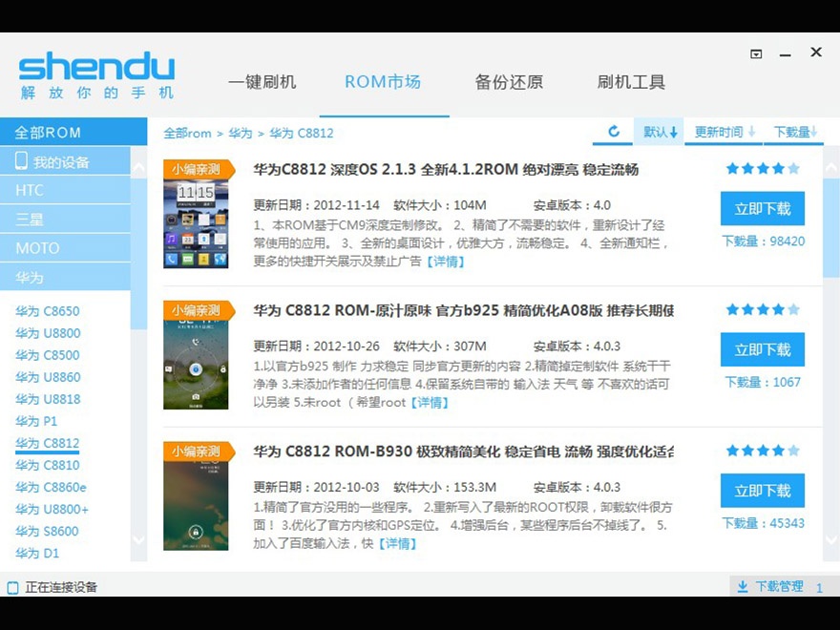840x630 pixels.
Task: Download the ROM-B930 极致精简美化 ROM
Action: click(763, 491)
